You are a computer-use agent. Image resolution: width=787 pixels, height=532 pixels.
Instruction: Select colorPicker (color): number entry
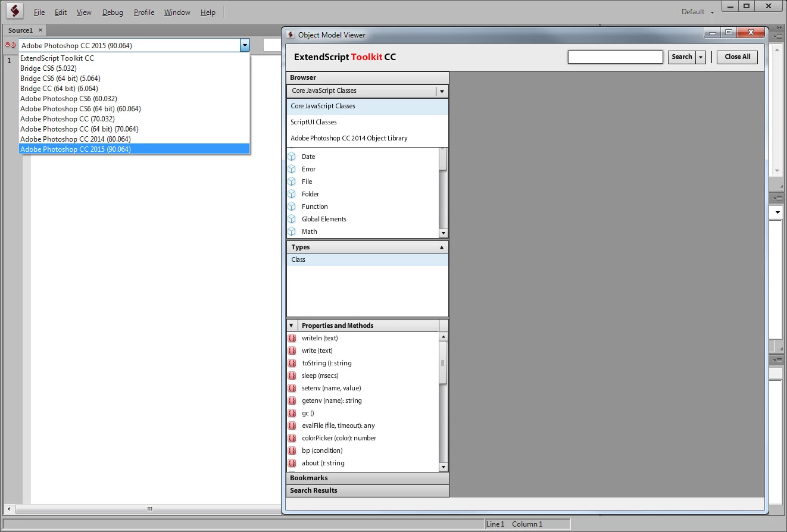tap(363, 438)
